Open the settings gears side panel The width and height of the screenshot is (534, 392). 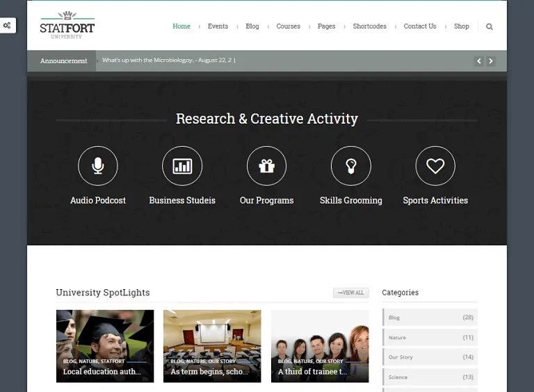pyautogui.click(x=7, y=26)
